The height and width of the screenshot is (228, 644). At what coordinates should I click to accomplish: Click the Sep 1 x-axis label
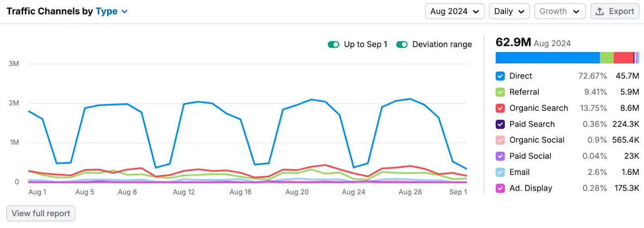click(458, 192)
